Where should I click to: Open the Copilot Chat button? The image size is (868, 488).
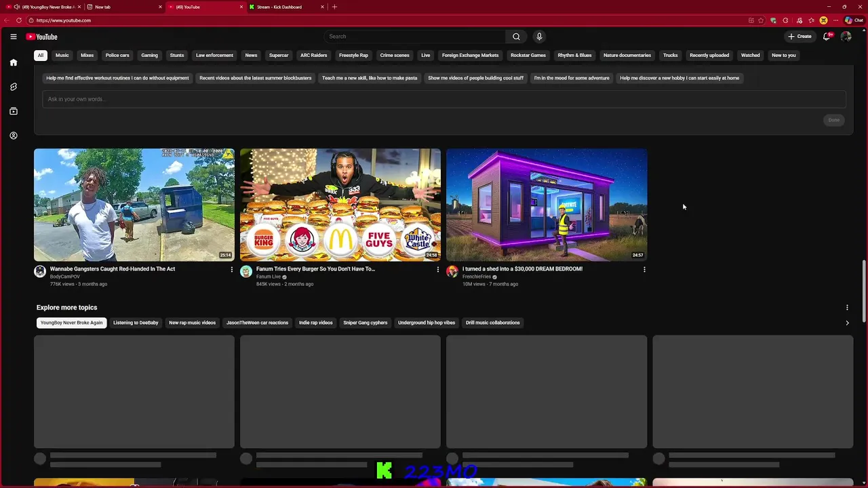pyautogui.click(x=853, y=20)
